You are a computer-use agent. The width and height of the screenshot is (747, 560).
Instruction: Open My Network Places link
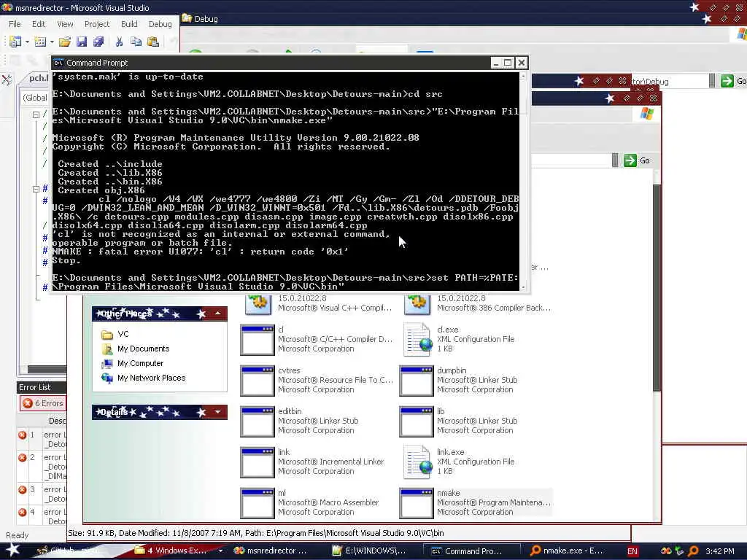[151, 378]
